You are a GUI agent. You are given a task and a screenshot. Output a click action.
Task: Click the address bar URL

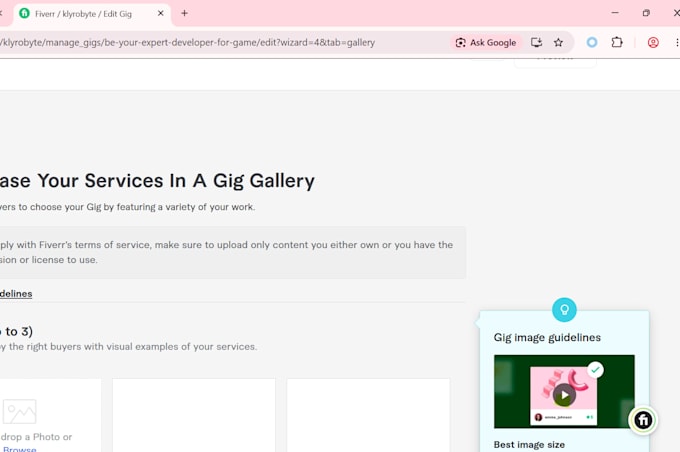187,43
